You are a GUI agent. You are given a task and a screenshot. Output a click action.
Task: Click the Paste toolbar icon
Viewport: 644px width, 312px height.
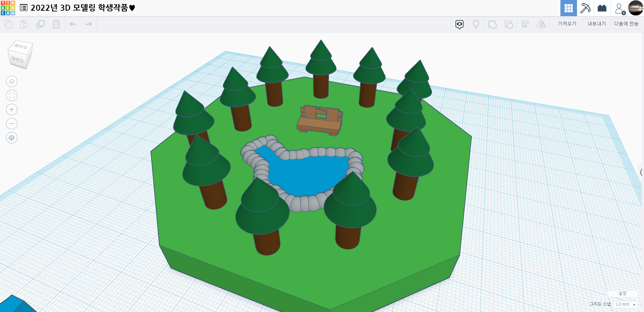pyautogui.click(x=24, y=24)
